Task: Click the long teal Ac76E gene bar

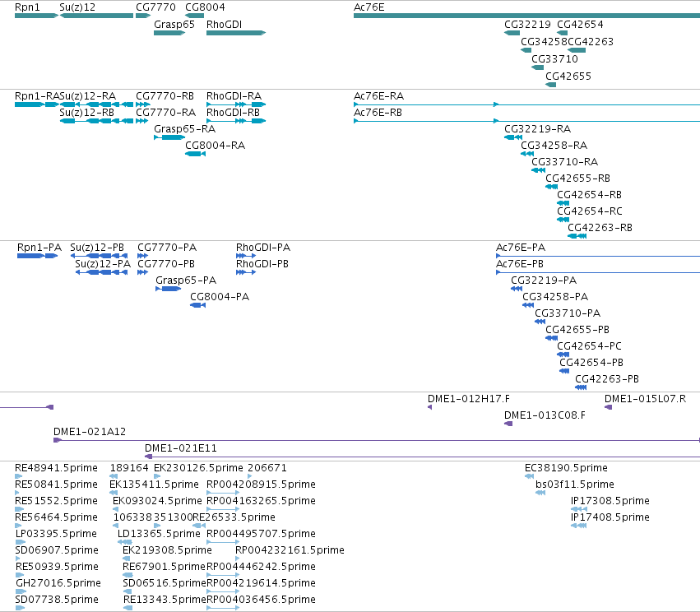Action: pyautogui.click(x=526, y=16)
